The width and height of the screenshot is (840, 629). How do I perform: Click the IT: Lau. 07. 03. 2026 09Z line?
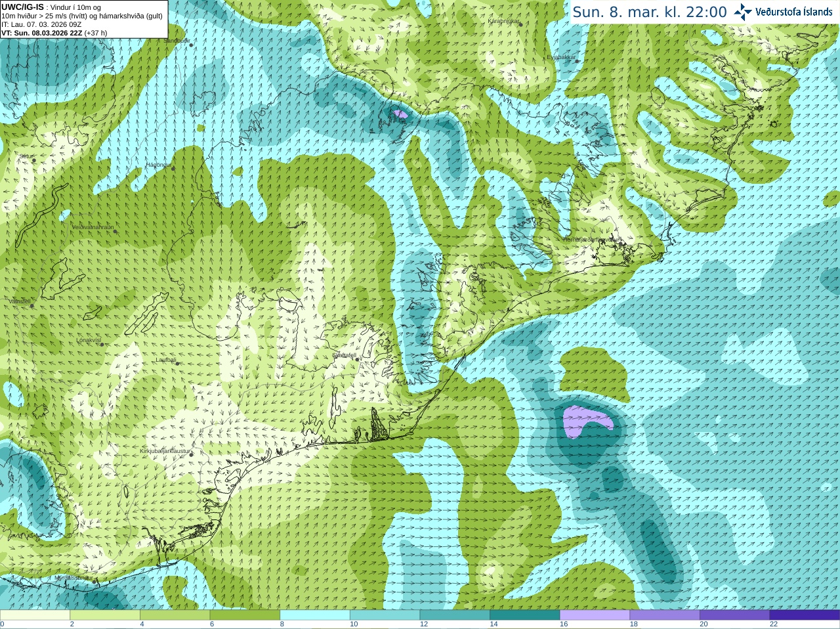[41, 24]
